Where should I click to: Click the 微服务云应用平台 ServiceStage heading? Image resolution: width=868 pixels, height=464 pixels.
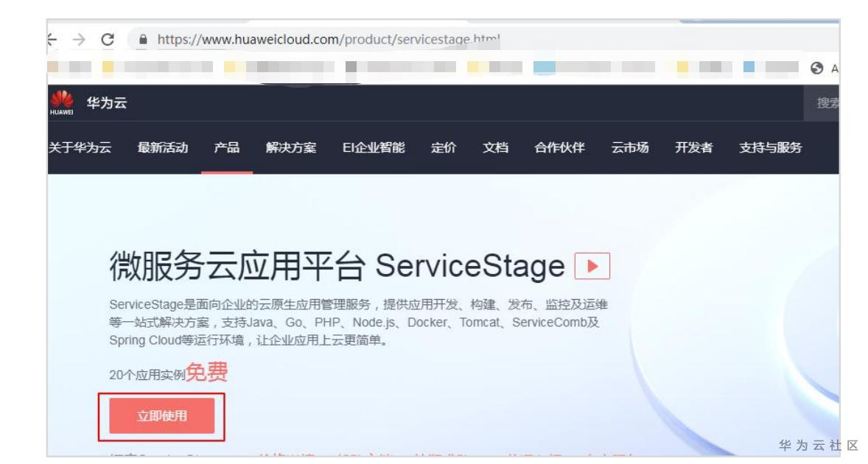[x=337, y=266]
